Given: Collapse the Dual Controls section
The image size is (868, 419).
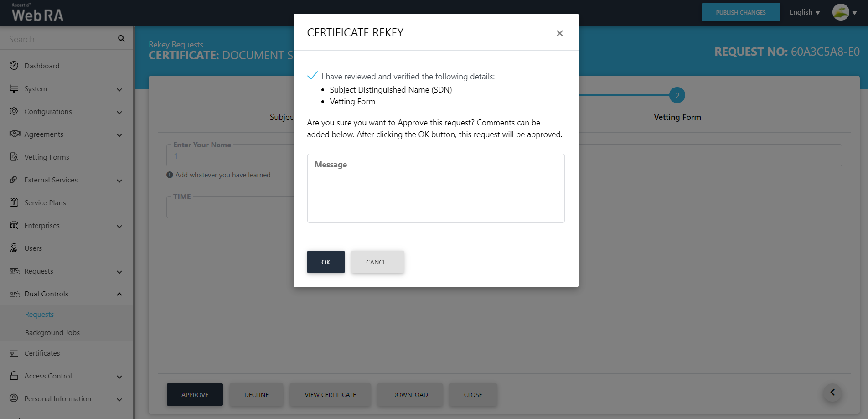Looking at the screenshot, I should [119, 294].
